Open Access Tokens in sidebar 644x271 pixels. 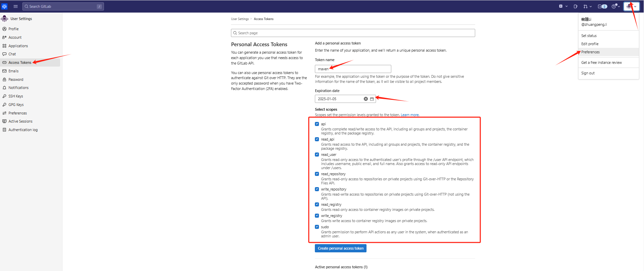30,62
